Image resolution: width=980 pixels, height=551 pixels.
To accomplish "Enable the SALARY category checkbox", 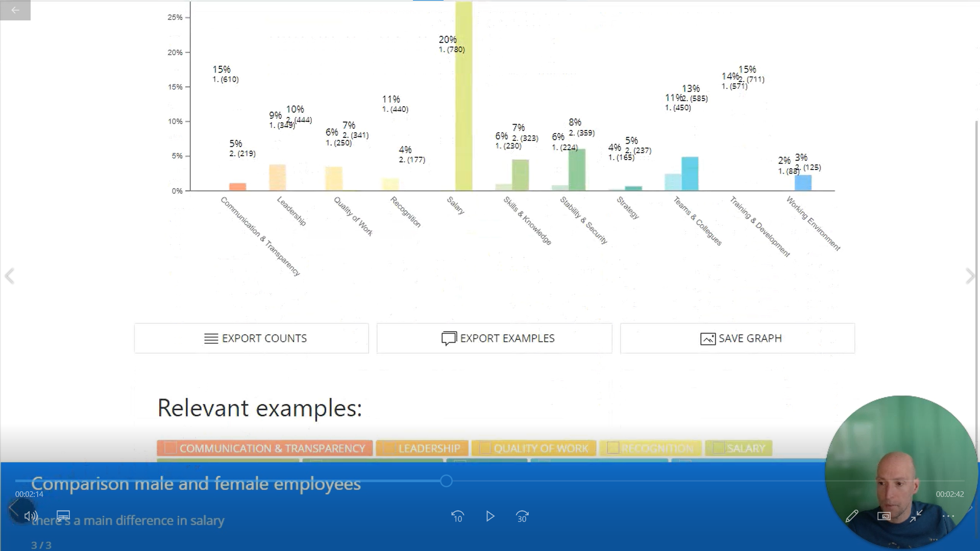I will pos(718,448).
